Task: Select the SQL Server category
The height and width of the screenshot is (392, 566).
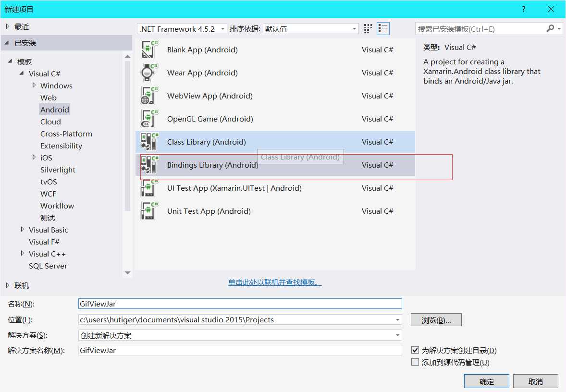Action: [x=48, y=266]
